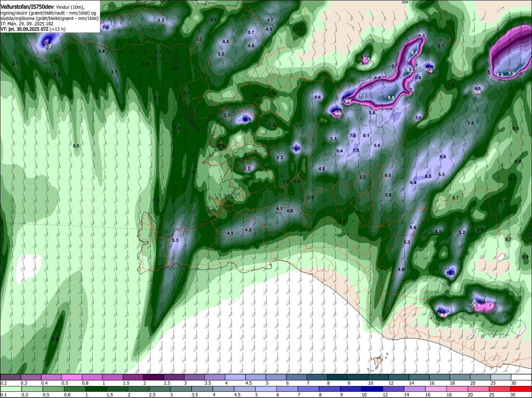Click the map value '2.9'
532x398 pixels.
click(310, 197)
